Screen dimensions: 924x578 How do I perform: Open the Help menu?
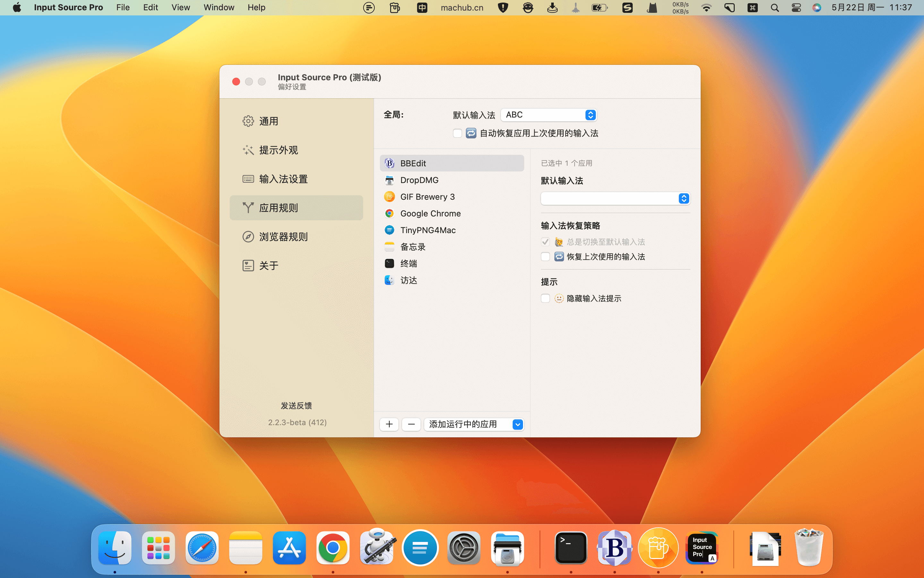click(x=256, y=7)
